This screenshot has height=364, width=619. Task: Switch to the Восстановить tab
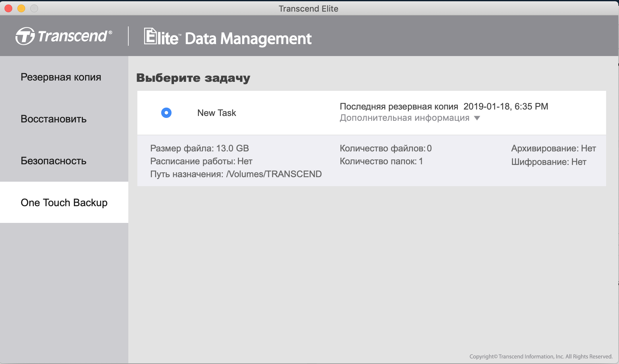tap(54, 119)
